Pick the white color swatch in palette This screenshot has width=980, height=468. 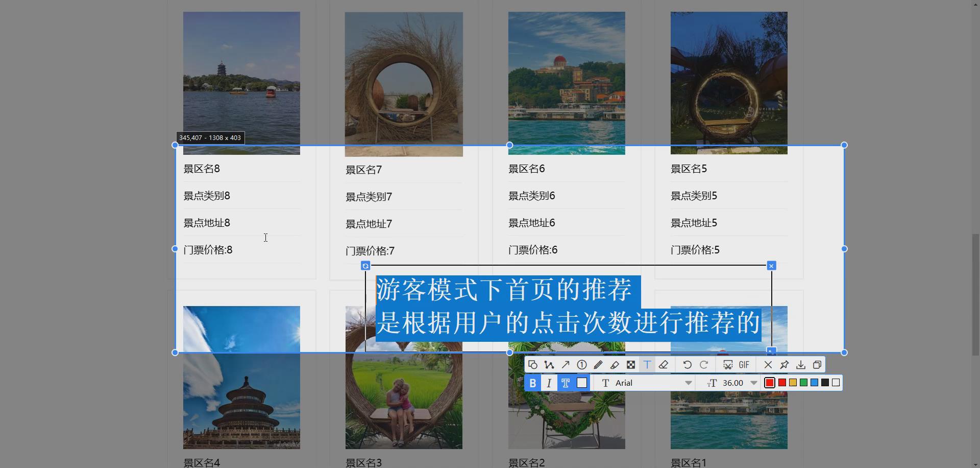tap(836, 383)
